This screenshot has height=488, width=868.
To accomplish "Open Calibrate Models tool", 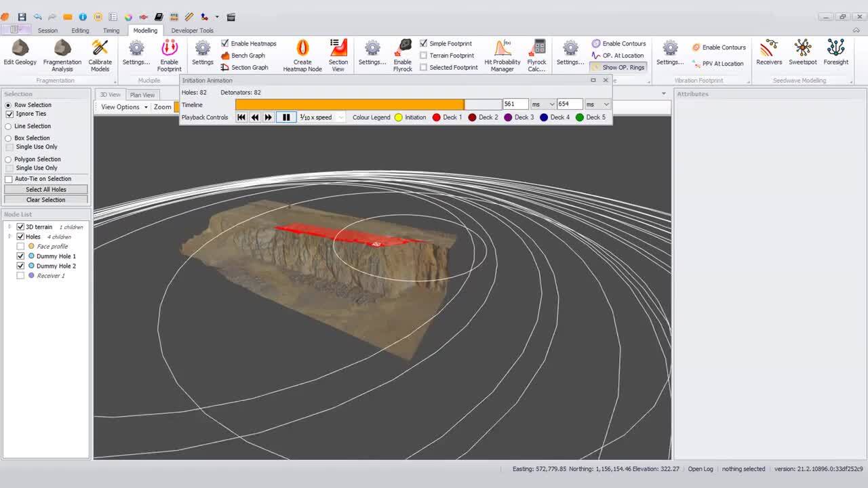I will coord(100,55).
